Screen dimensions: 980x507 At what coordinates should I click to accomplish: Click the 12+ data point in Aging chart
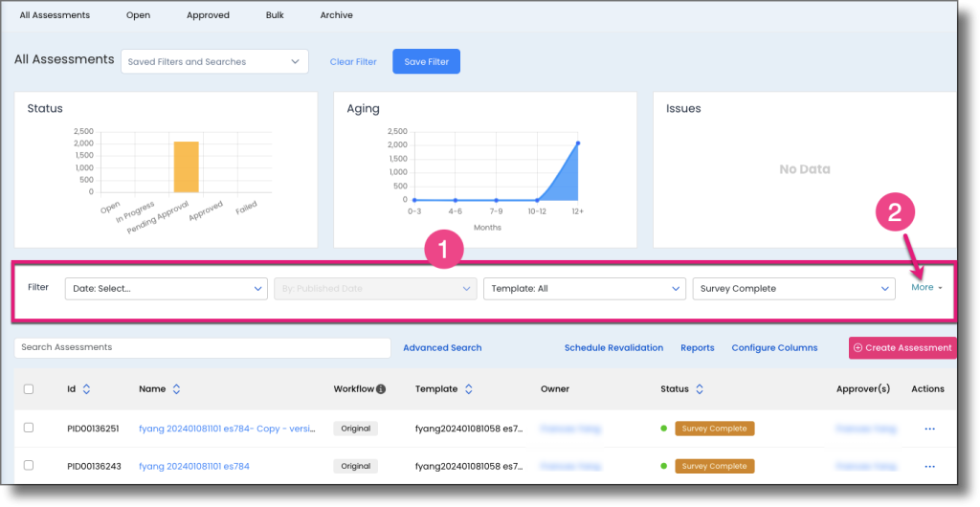(x=578, y=143)
